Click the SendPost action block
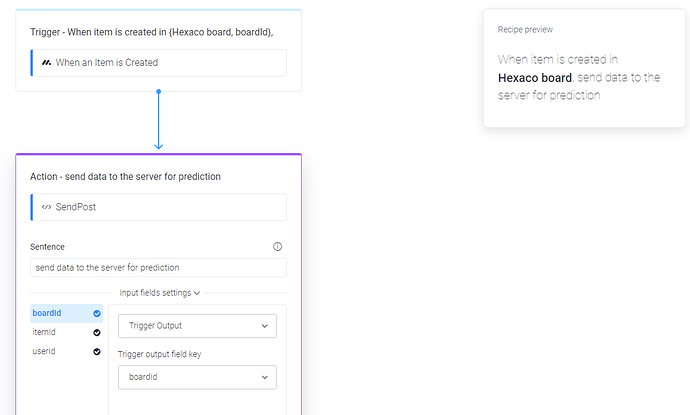The height and width of the screenshot is (415, 690). coord(160,207)
